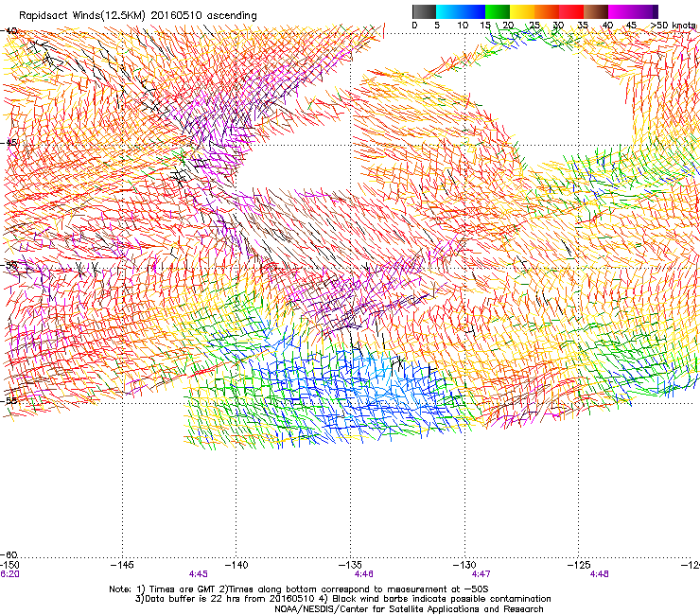Screen dimensions: 700x615
Task: Click the gray 0-5 knots legend swatch
Action: (x=424, y=11)
